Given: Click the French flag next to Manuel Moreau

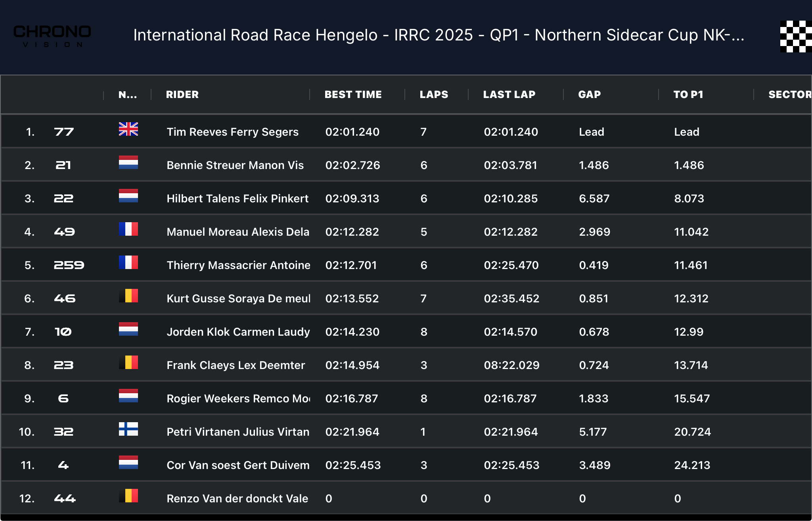Looking at the screenshot, I should point(128,229).
